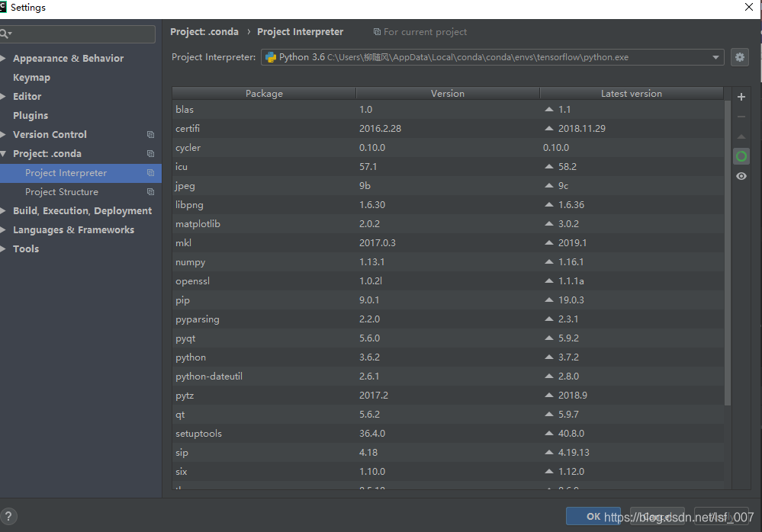The height and width of the screenshot is (532, 762).
Task: Select Project Interpreter in sidebar
Action: 81,173
